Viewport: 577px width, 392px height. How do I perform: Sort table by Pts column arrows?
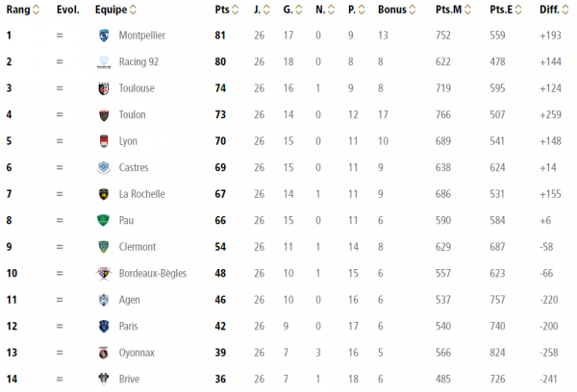pos(236,10)
